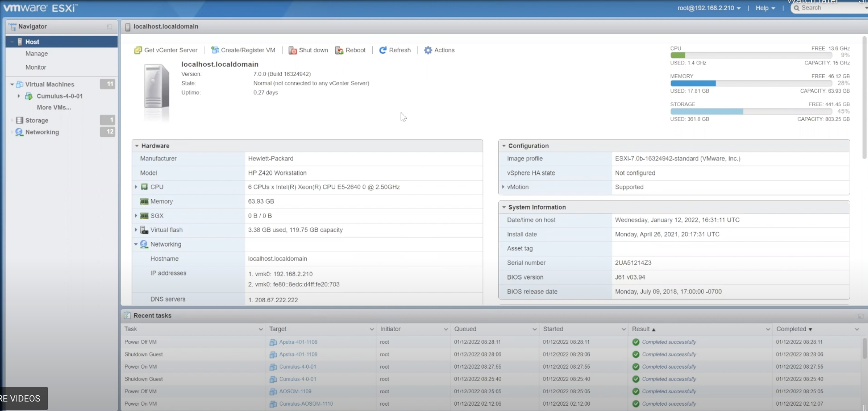Click the Storage icon in Navigator
Image resolution: width=868 pixels, height=411 pixels.
[19, 120]
